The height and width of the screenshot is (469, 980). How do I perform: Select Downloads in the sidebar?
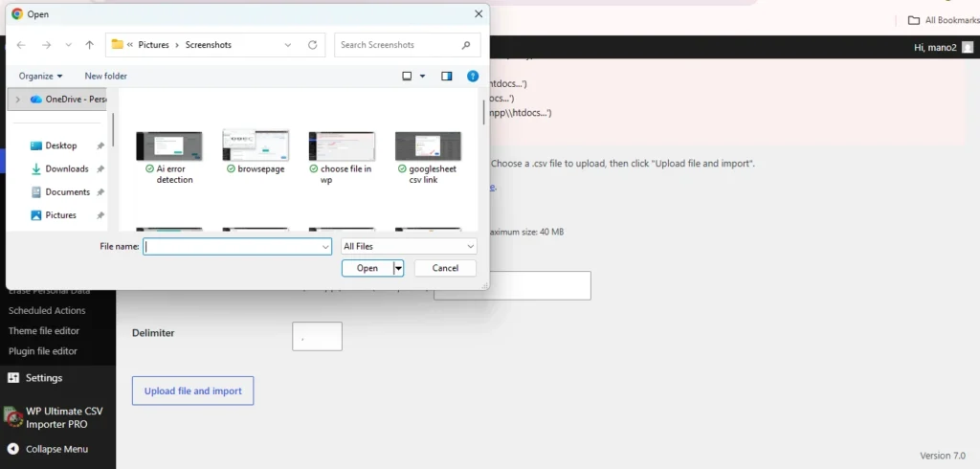(67, 168)
